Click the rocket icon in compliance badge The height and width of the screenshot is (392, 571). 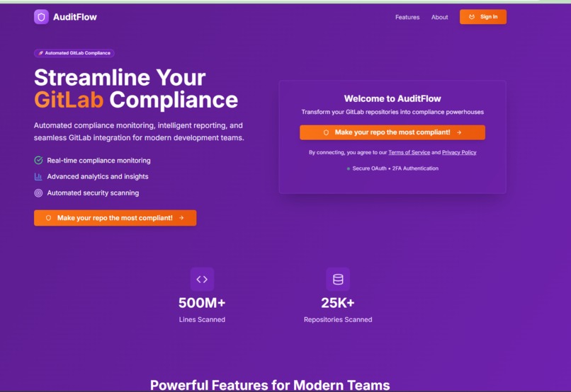tap(41, 53)
